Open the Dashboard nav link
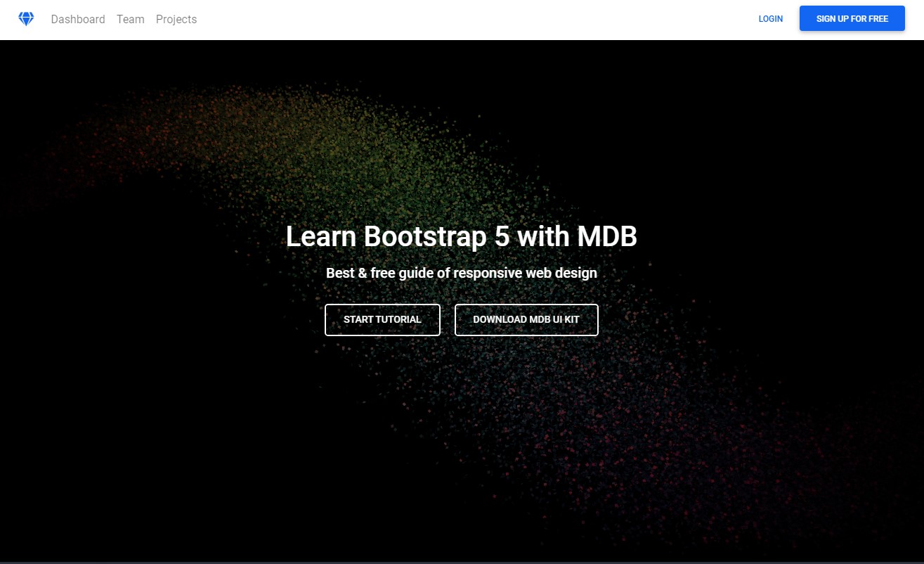 [78, 19]
